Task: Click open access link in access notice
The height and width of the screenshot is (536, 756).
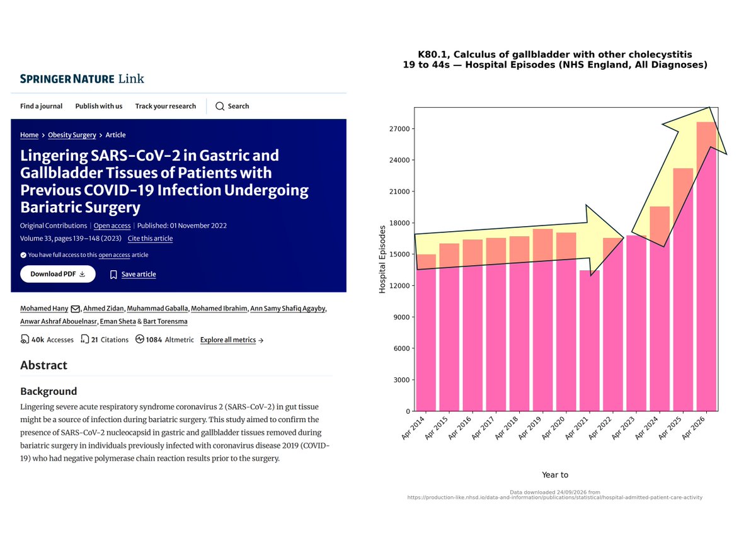Action: (x=114, y=255)
